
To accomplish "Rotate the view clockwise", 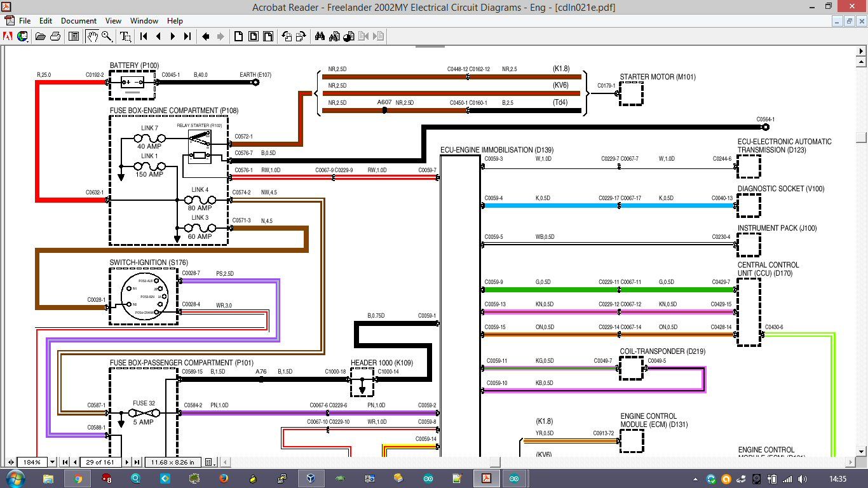I will pos(301,36).
